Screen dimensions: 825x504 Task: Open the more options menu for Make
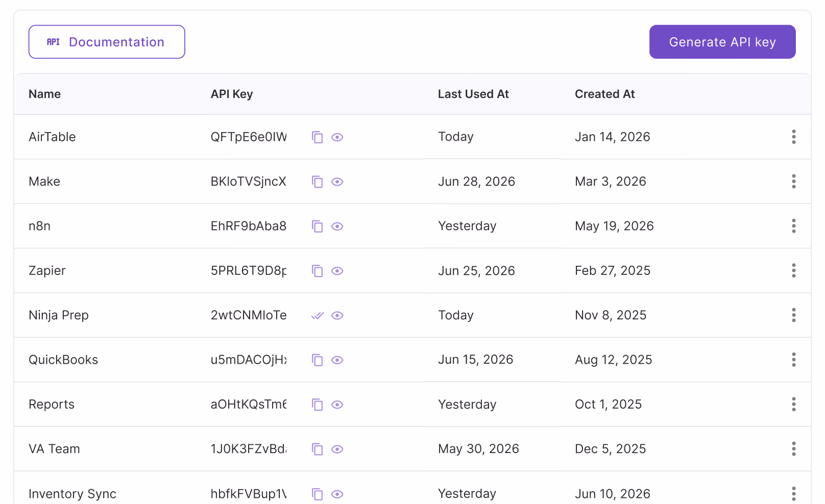[x=793, y=181]
